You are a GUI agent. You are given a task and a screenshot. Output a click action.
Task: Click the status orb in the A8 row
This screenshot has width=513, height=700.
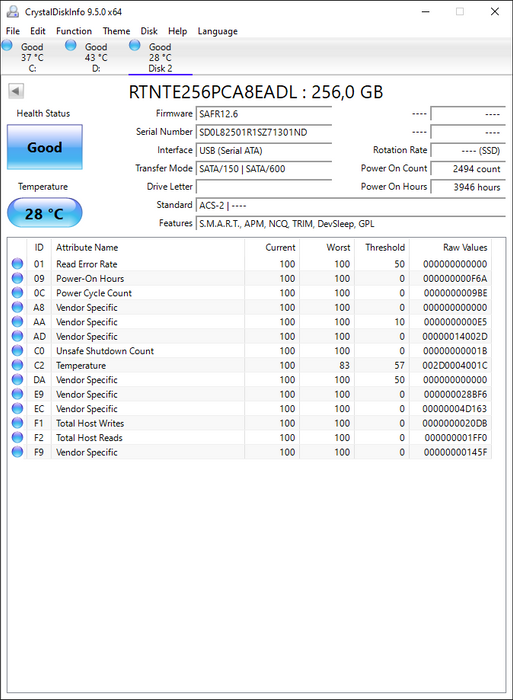17,307
